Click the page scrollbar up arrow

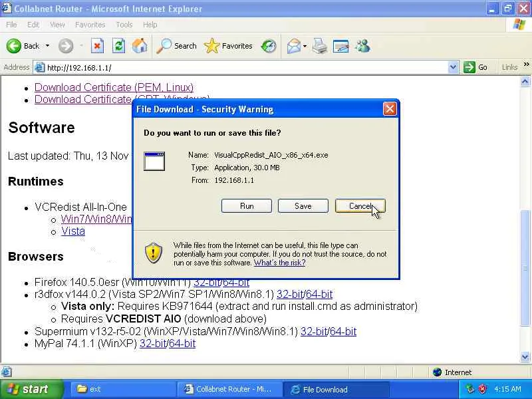pos(525,81)
